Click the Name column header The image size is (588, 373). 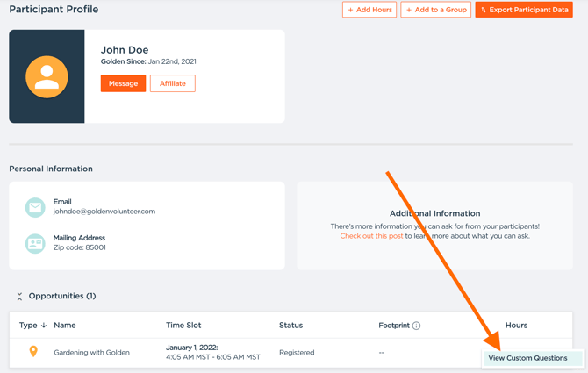(x=65, y=326)
